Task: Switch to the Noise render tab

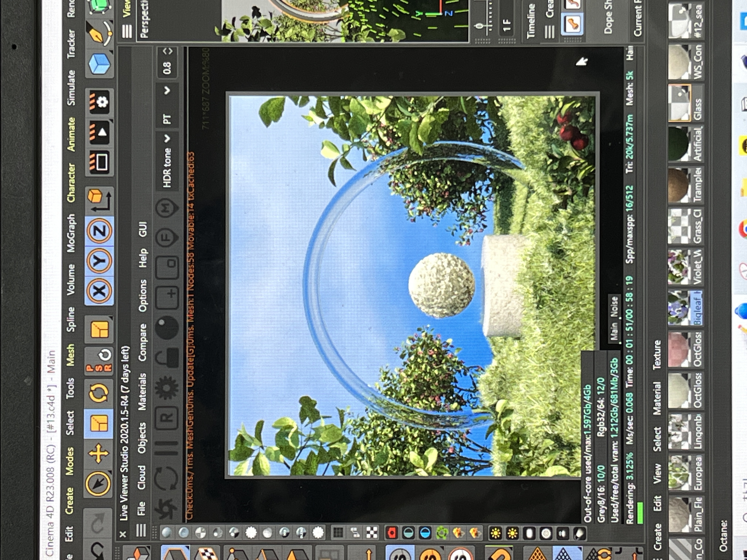Action: (614, 307)
